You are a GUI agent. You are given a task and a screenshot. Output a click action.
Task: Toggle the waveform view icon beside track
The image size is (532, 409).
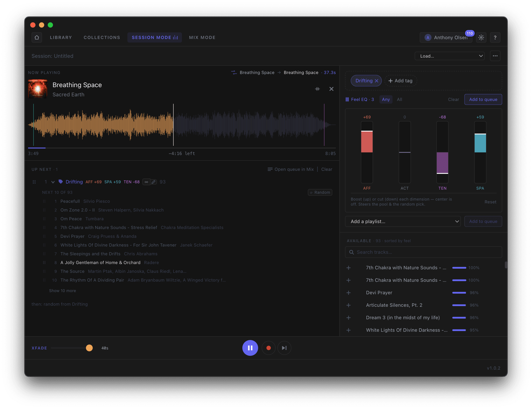(317, 89)
